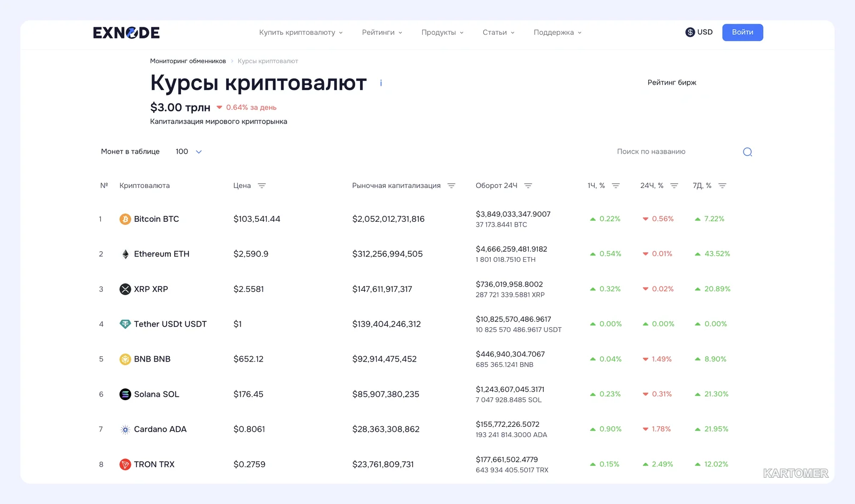Sort by Рыночная капитализация filter icon
The width and height of the screenshot is (855, 504).
[x=451, y=186]
